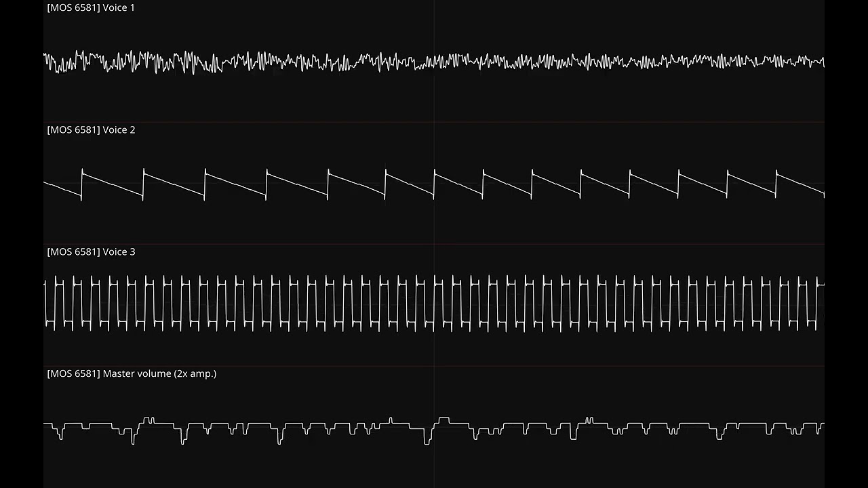This screenshot has height=488, width=868.
Task: Click the Voice 1 noise waveform trace
Action: pyautogui.click(x=434, y=62)
